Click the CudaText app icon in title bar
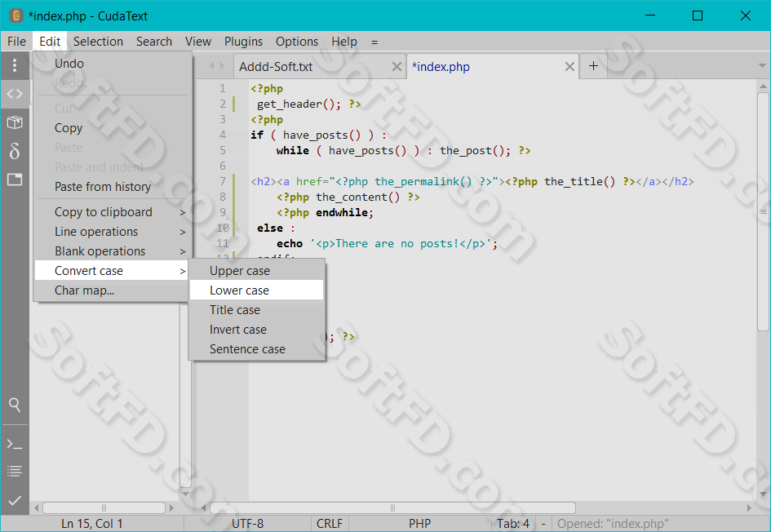Viewport: 771px width, 532px height. coord(16,16)
